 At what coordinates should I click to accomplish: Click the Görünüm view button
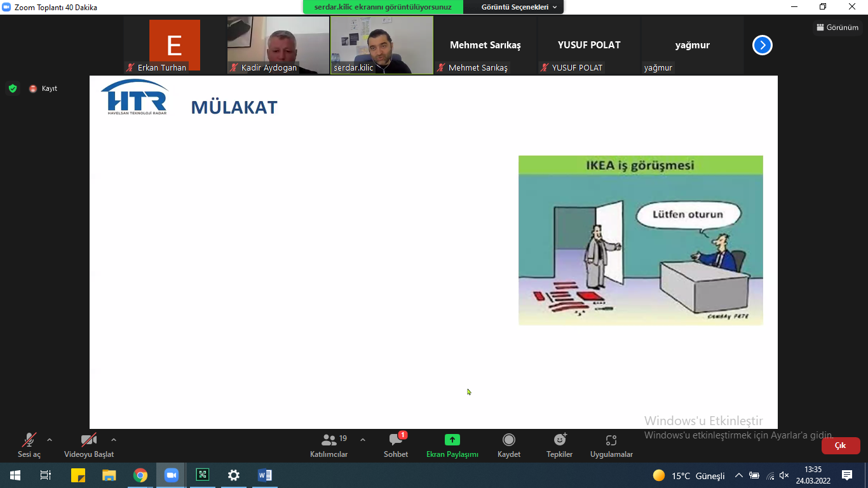point(837,27)
